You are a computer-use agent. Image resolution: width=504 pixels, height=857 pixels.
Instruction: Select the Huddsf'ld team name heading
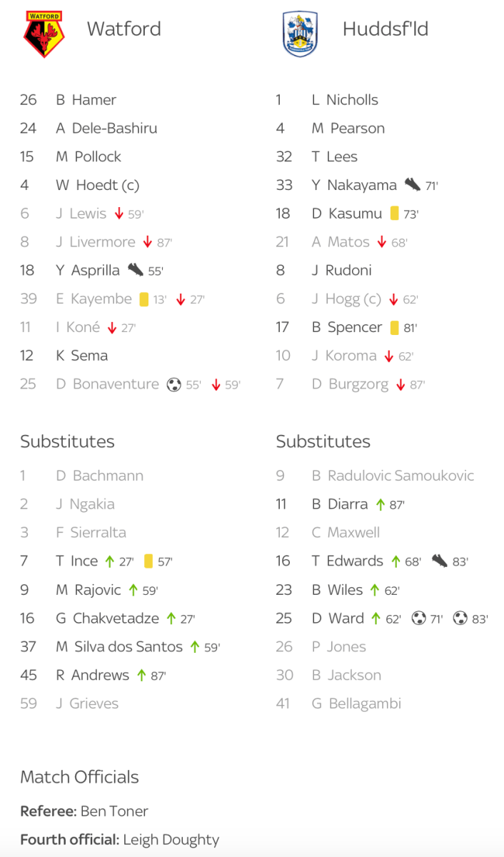(x=385, y=29)
